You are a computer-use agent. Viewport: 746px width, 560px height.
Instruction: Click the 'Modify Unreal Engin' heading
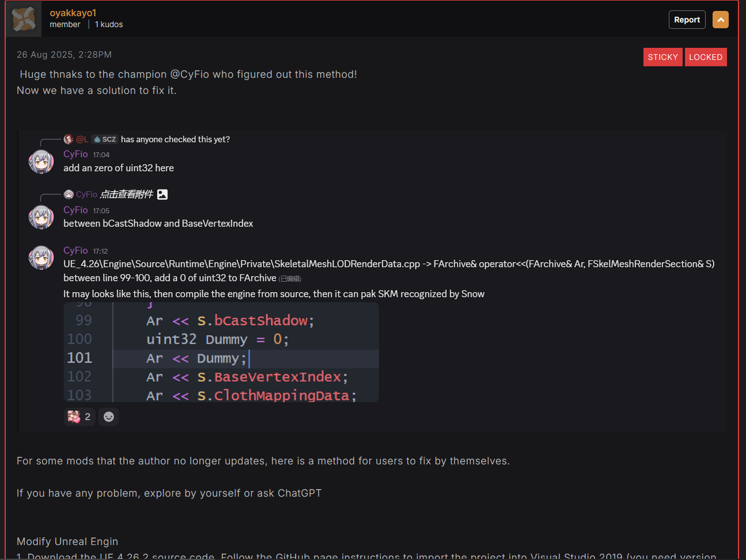click(67, 542)
